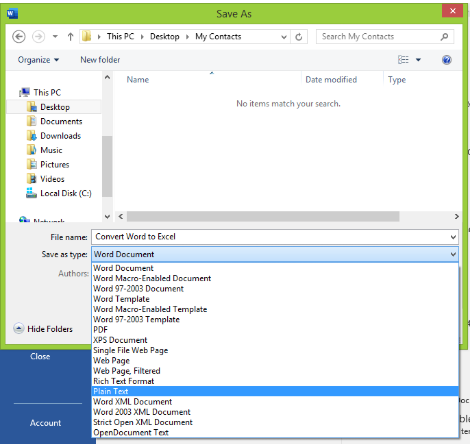The height and width of the screenshot is (445, 470).
Task: Sort files by the Name column
Action: pyautogui.click(x=138, y=80)
